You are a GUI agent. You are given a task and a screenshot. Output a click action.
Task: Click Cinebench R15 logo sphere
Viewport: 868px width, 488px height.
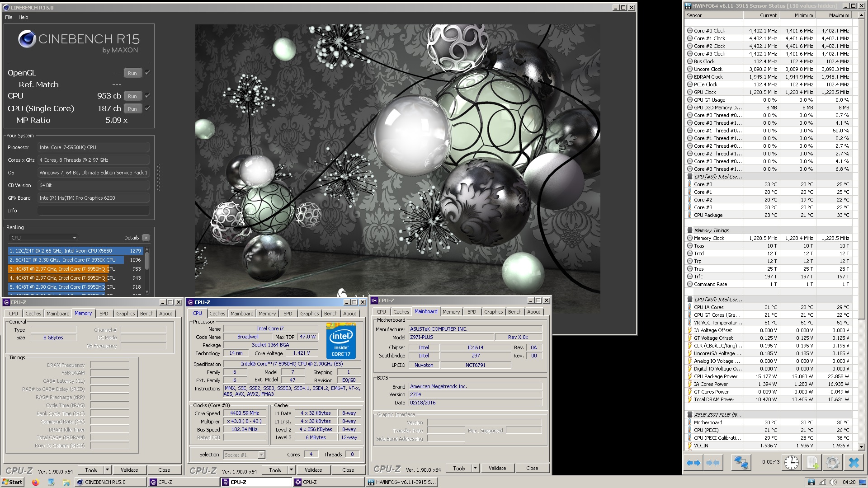pos(27,39)
